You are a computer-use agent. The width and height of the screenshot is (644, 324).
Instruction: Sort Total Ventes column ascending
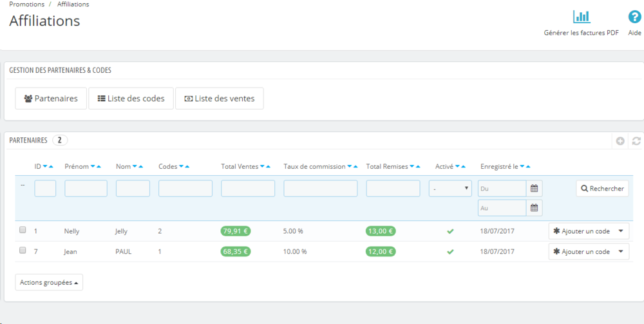click(268, 166)
